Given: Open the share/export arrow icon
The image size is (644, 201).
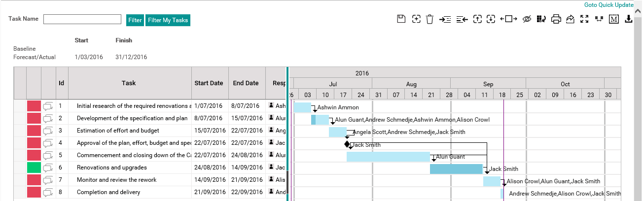Looking at the screenshot, I should click(571, 19).
